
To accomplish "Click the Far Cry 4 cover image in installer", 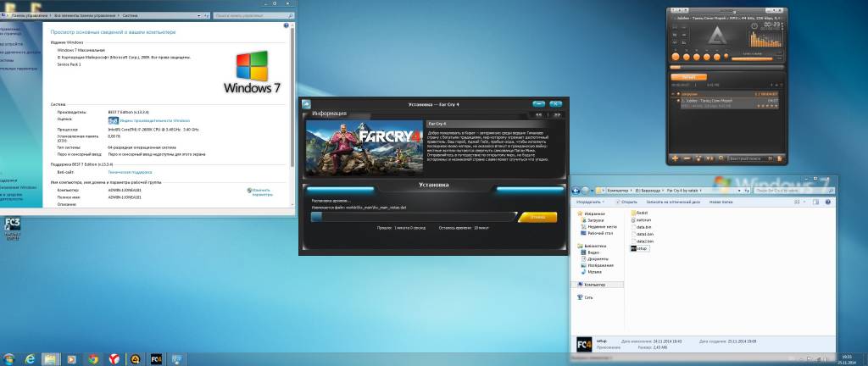I will click(x=364, y=148).
